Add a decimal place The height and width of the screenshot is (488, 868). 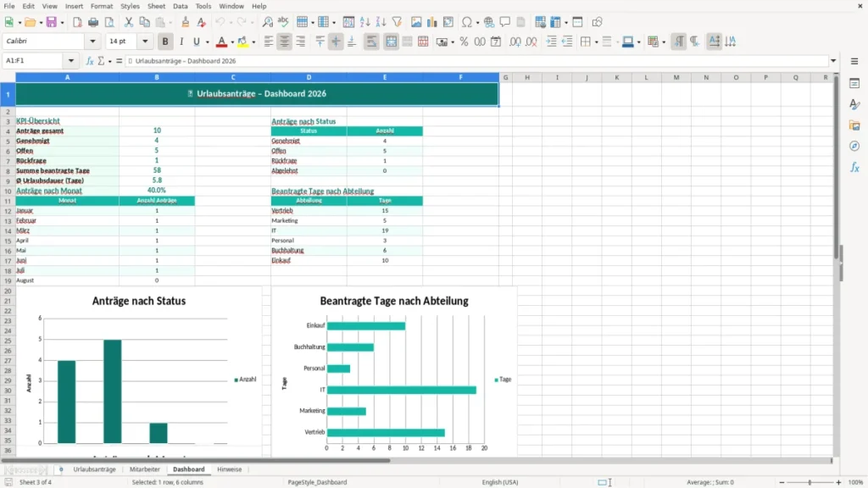[515, 42]
